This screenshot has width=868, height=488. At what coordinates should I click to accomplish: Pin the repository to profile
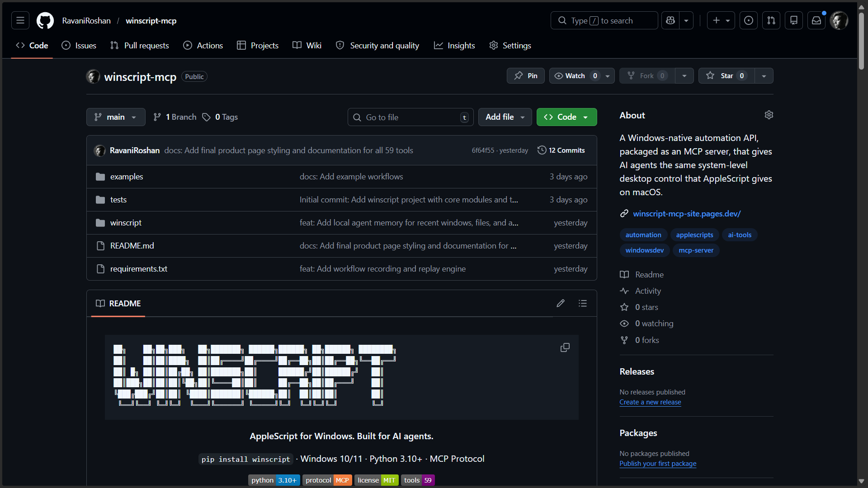click(x=526, y=76)
